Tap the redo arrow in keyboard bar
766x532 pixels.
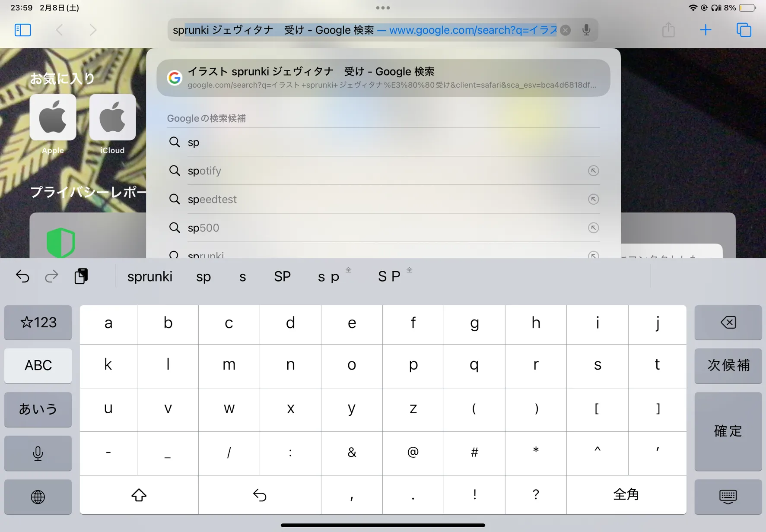51,276
